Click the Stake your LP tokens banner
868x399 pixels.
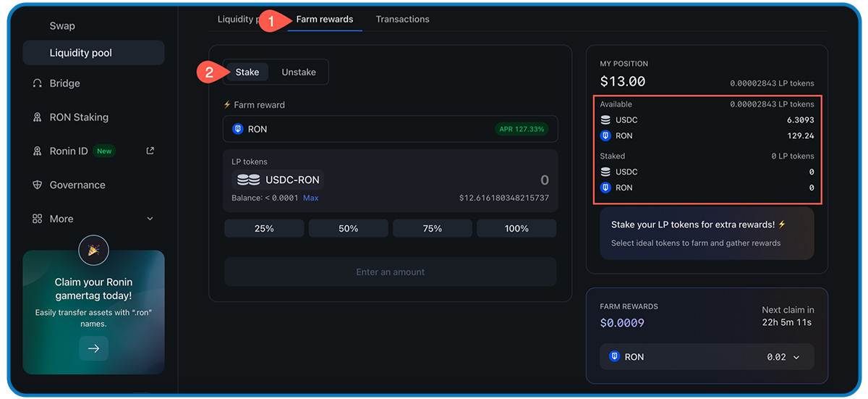707,233
